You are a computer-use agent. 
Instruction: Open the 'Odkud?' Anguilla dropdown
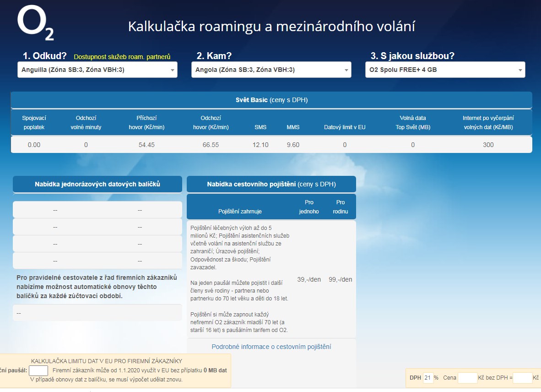coord(97,70)
